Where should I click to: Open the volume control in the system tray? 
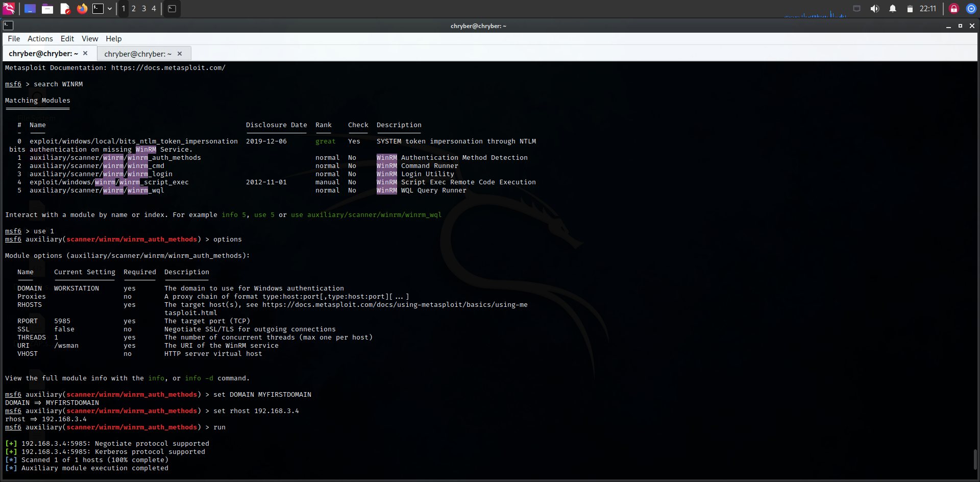tap(875, 9)
